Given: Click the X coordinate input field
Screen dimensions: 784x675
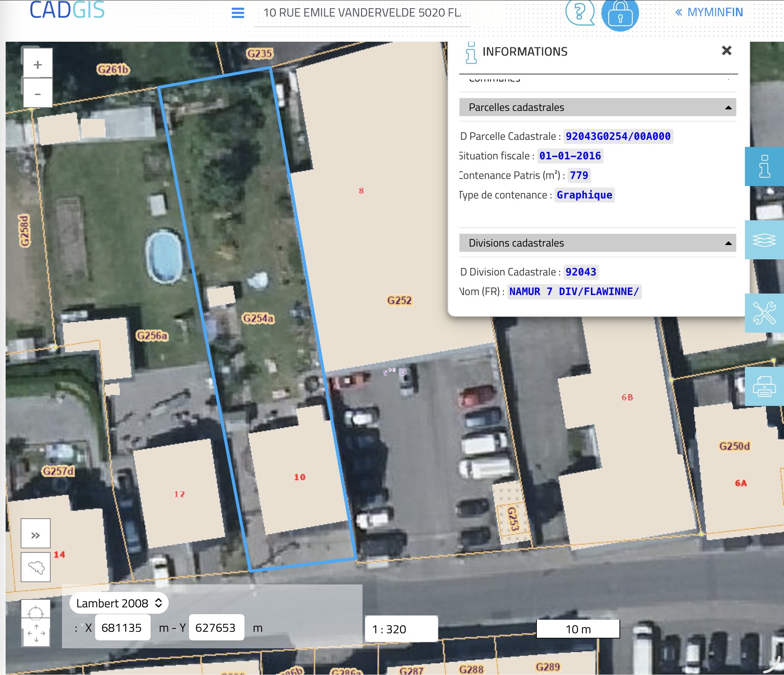Looking at the screenshot, I should pyautogui.click(x=122, y=628).
